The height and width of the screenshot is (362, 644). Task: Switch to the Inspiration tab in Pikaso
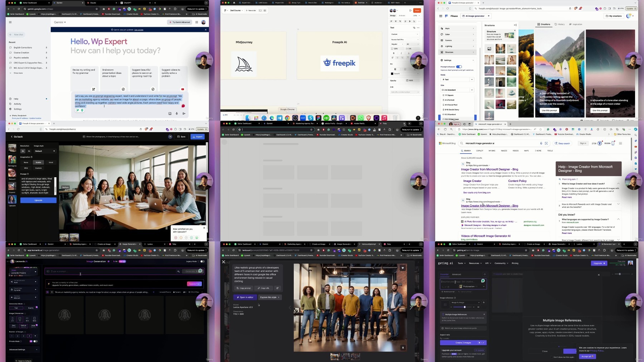pos(576,24)
